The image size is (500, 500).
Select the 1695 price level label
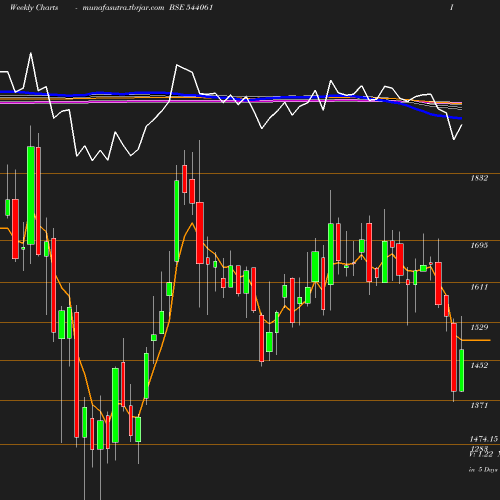479,245
